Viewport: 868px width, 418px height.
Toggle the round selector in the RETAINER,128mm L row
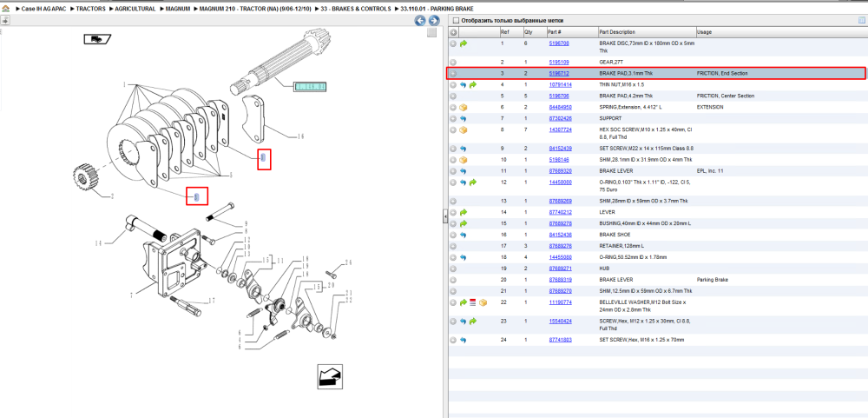(453, 246)
